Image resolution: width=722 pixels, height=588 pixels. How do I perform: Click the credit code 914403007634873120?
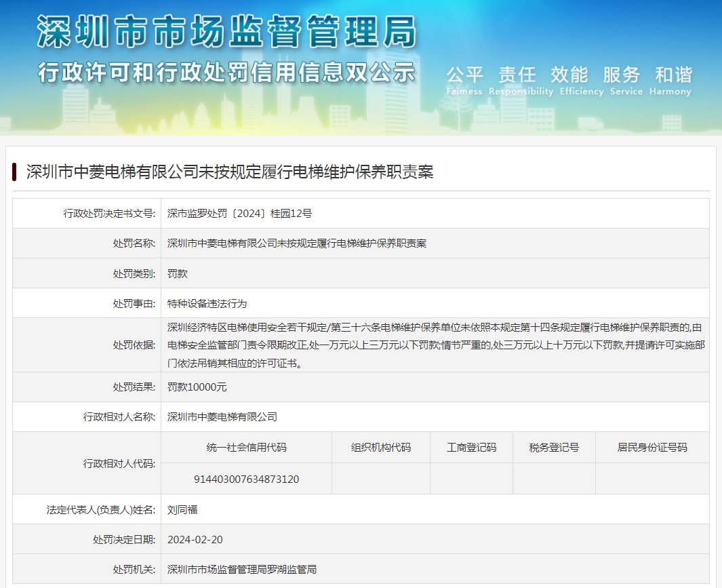(x=246, y=479)
